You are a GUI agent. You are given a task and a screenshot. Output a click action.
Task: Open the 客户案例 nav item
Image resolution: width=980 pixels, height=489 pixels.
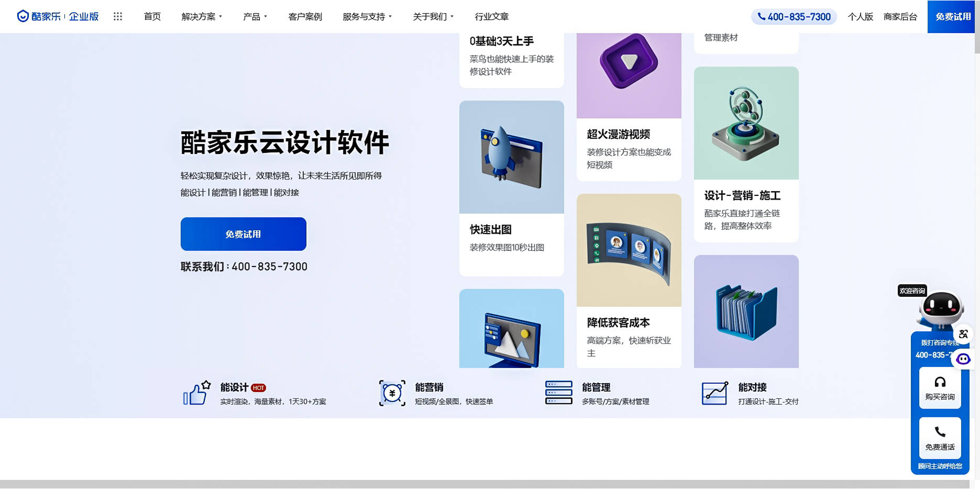(305, 17)
